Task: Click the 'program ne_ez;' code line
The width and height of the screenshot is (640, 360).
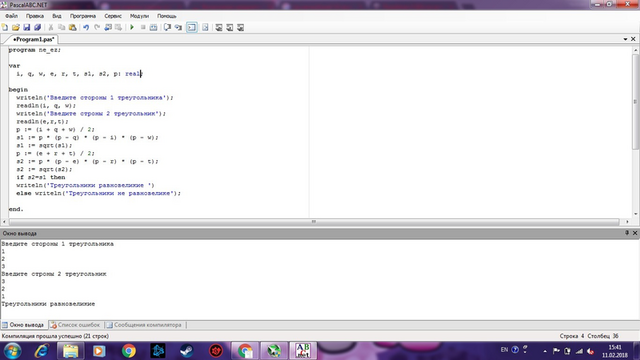Action: [35, 50]
